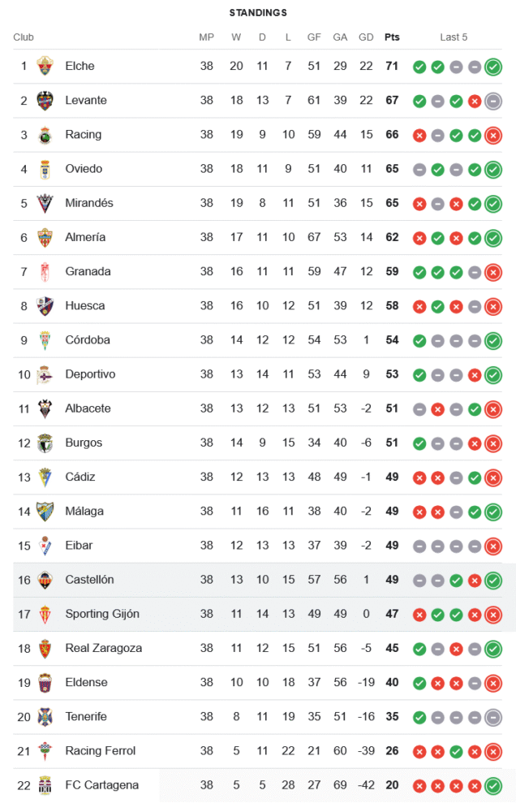Click the Almería club crest
Image resolution: width=516 pixels, height=812 pixels.
[x=45, y=237]
